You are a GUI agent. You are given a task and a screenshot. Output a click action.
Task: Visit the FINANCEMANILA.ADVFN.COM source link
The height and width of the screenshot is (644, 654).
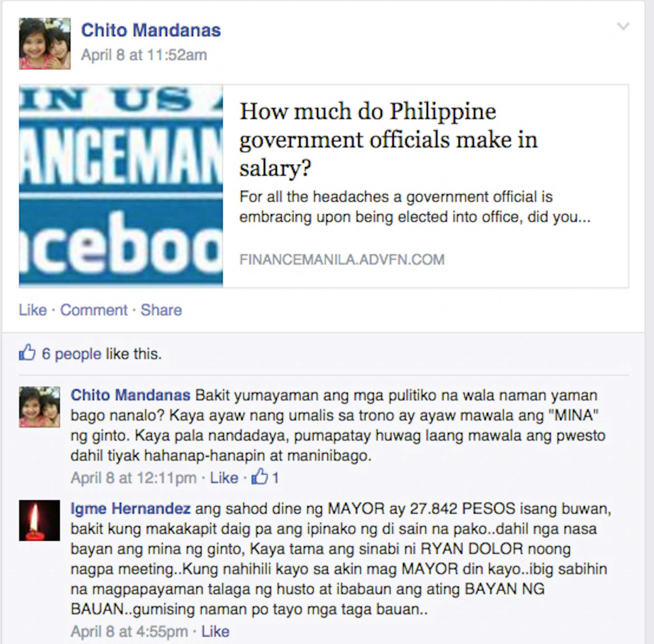[x=342, y=260]
